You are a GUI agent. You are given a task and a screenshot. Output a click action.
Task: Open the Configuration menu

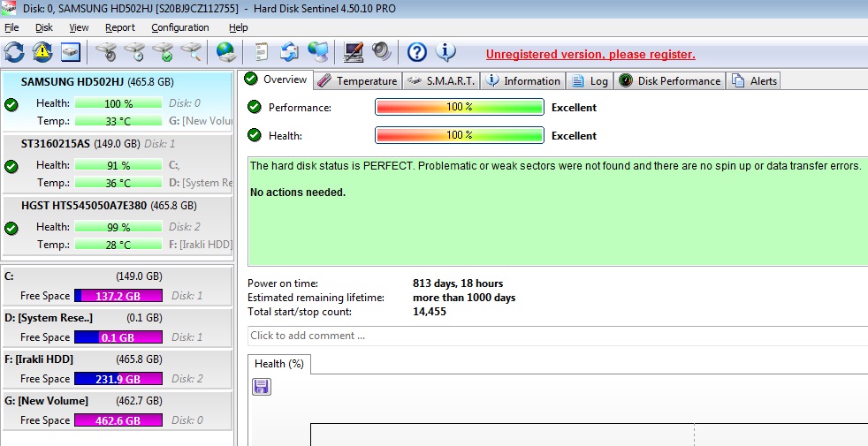180,27
